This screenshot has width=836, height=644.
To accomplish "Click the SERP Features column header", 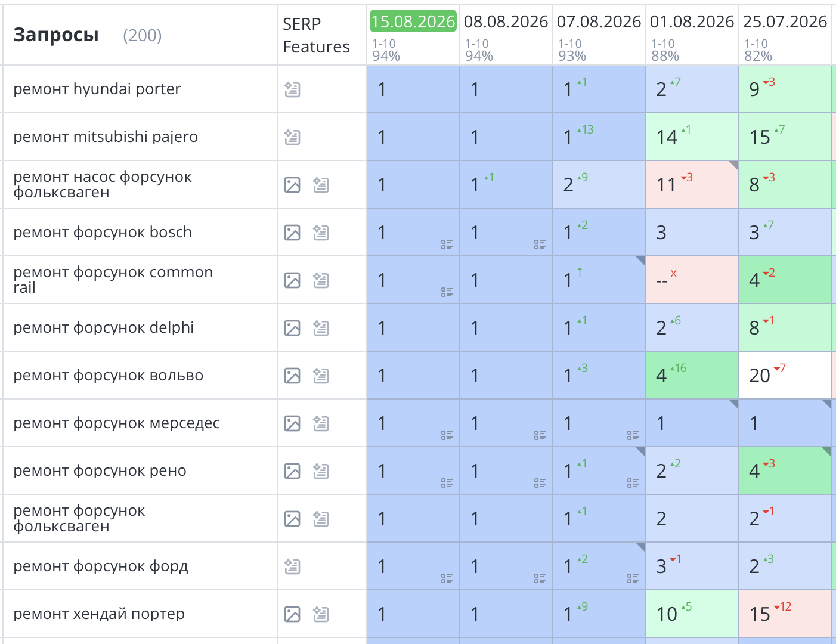I will pos(316,35).
